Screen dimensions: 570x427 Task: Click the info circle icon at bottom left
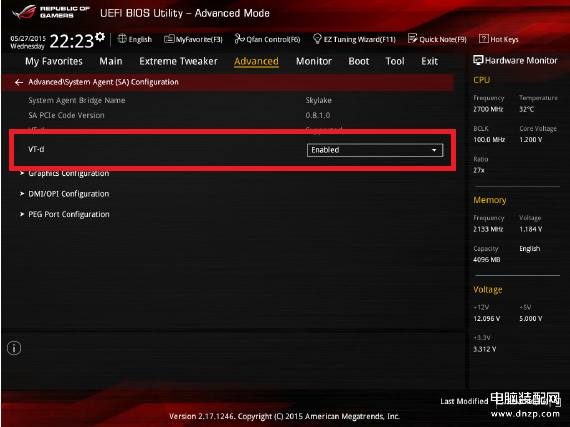point(14,348)
